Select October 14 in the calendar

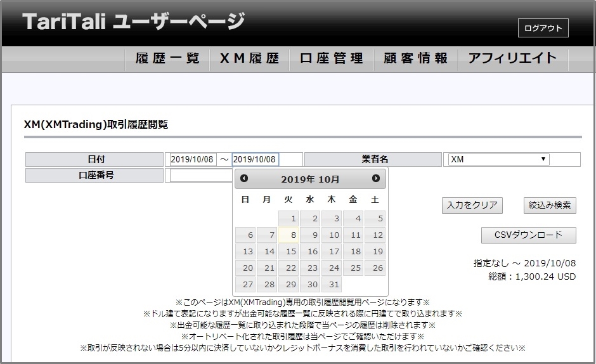tap(267, 251)
